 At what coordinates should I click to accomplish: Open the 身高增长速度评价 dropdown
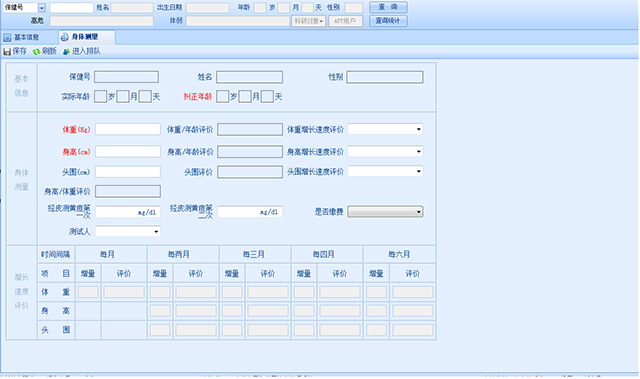pos(385,151)
